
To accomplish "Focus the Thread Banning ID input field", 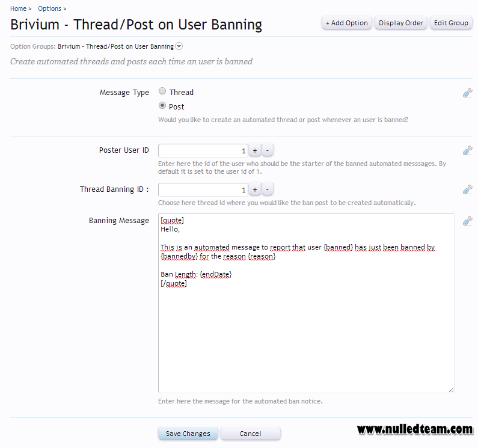I will pos(203,189).
